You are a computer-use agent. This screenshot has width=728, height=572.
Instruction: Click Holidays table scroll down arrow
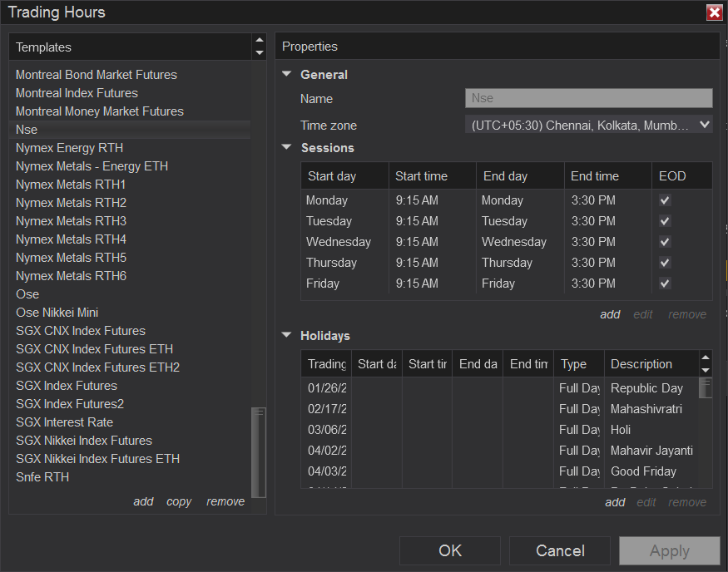[706, 370]
